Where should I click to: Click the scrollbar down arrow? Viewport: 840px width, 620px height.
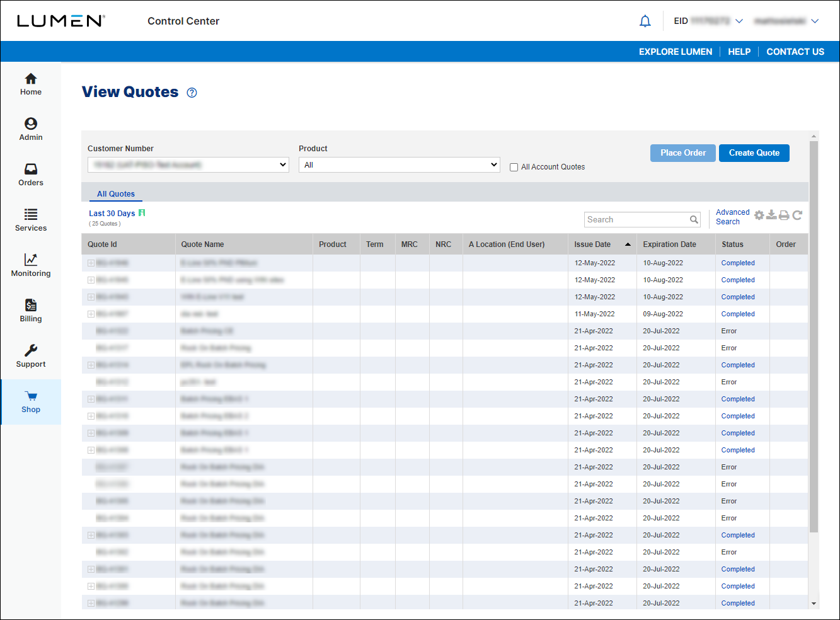tap(814, 604)
